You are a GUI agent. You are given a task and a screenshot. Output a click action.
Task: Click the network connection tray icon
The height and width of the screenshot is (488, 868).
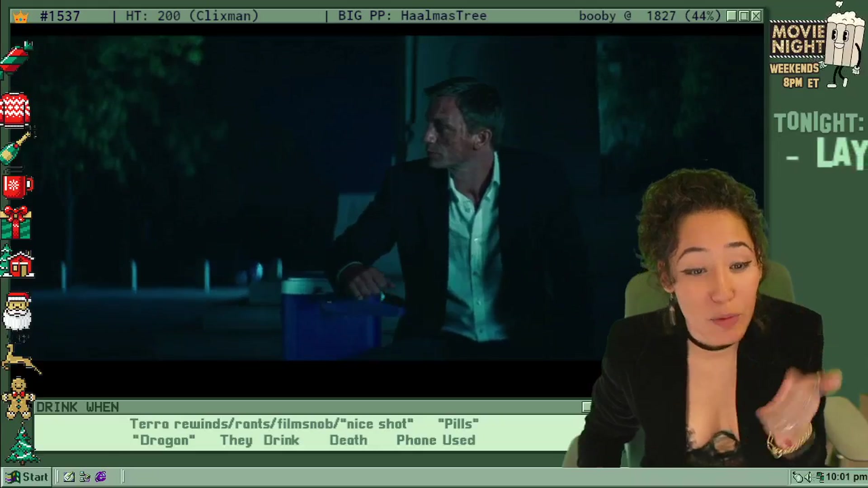819,477
